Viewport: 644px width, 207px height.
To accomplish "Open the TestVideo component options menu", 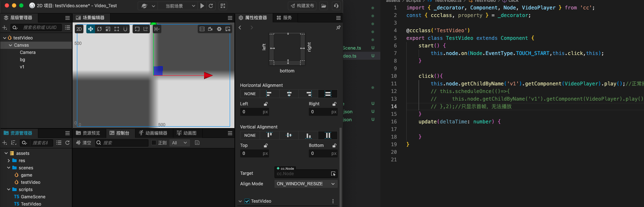I will click(x=333, y=201).
